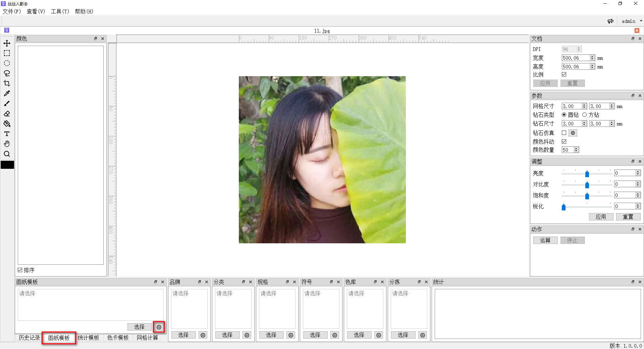This screenshot has height=349, width=644.
Task: Select the 方钻 radio button
Action: pyautogui.click(x=585, y=115)
